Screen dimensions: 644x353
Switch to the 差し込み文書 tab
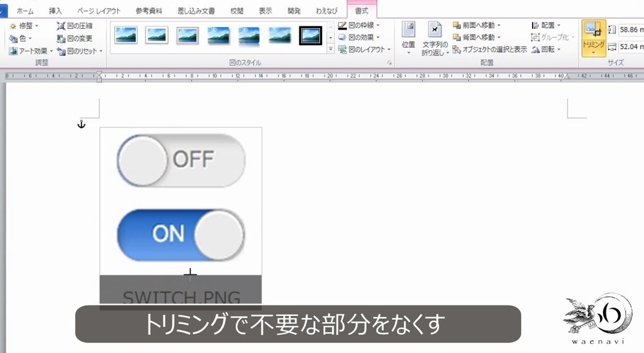point(196,11)
